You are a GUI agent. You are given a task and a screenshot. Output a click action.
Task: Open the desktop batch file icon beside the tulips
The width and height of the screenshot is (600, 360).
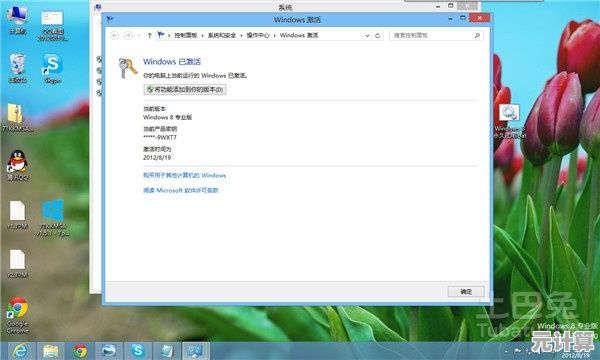pyautogui.click(x=509, y=121)
